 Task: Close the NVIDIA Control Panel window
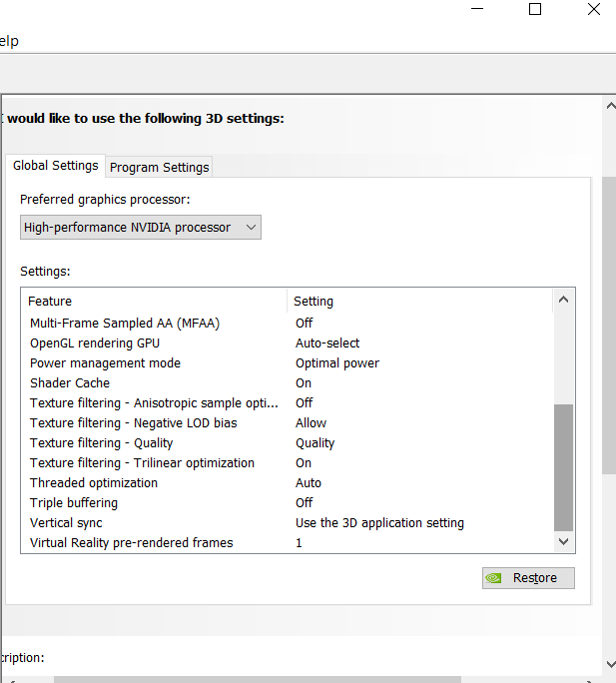[593, 9]
